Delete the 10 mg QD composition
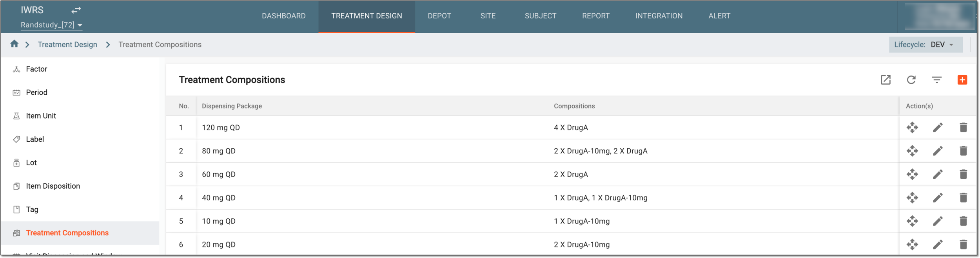 (963, 221)
